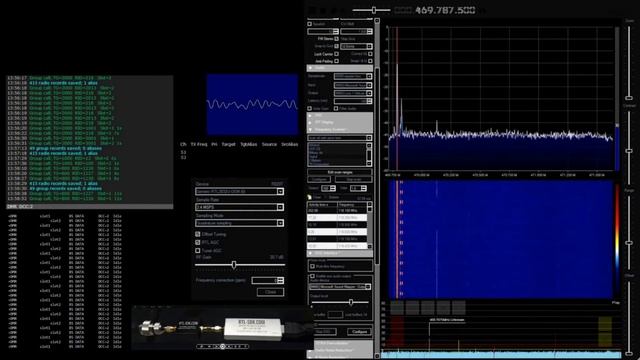Click the Wait value spinner in scanner

coord(358,188)
